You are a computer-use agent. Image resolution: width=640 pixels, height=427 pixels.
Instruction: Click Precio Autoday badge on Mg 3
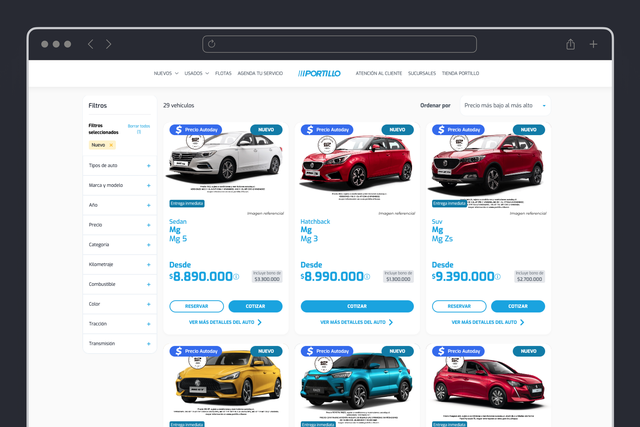(x=327, y=130)
